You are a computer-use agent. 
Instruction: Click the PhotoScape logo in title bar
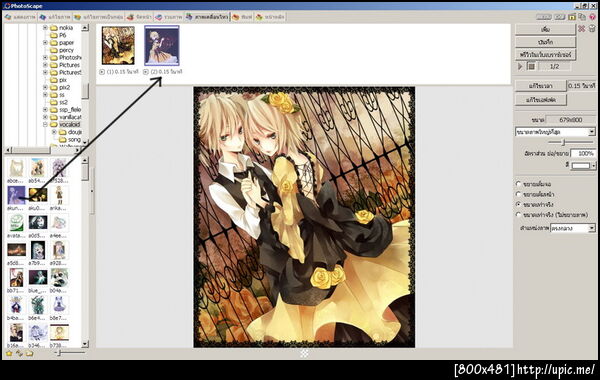(7, 6)
